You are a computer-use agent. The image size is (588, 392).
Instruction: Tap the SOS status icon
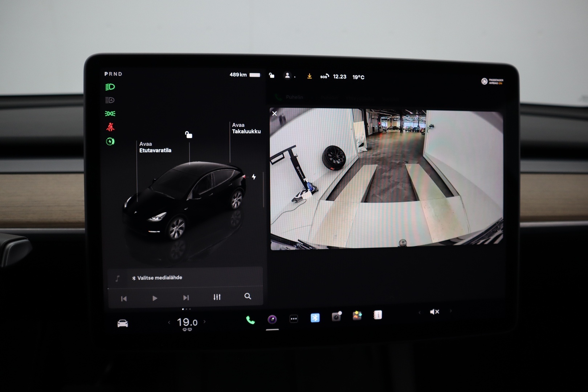(324, 76)
